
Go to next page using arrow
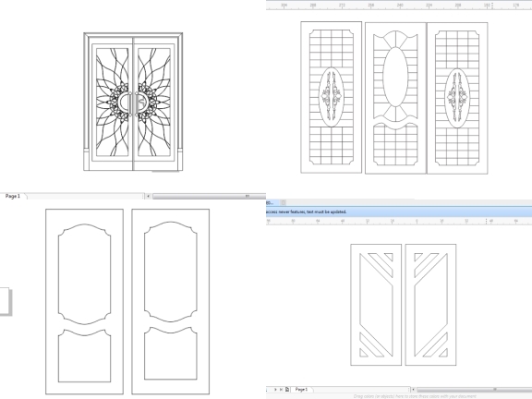tap(276, 390)
